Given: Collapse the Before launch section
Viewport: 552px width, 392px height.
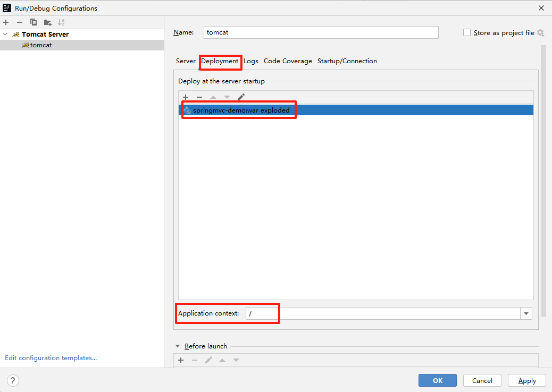Looking at the screenshot, I should coord(178,346).
